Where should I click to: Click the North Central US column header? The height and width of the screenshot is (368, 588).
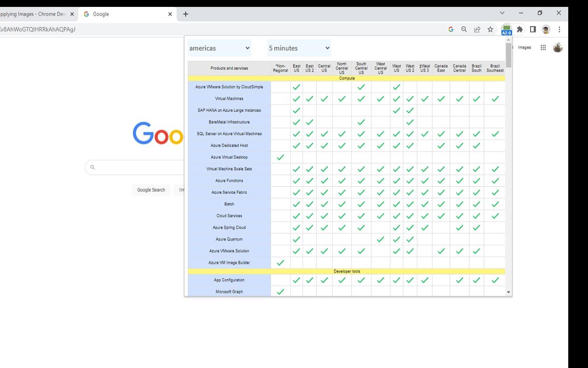click(x=342, y=68)
